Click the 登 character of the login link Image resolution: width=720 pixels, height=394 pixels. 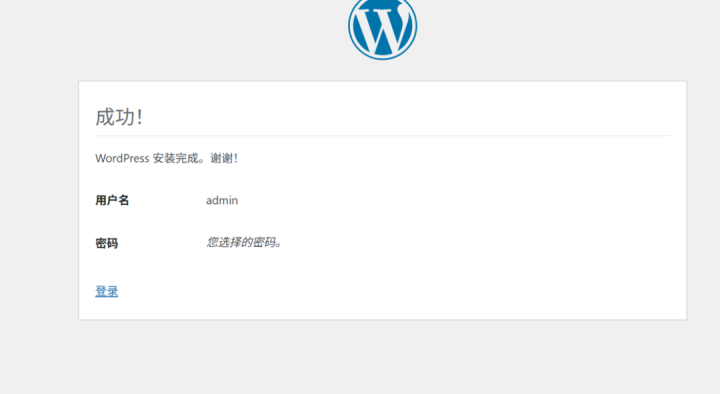coord(101,291)
